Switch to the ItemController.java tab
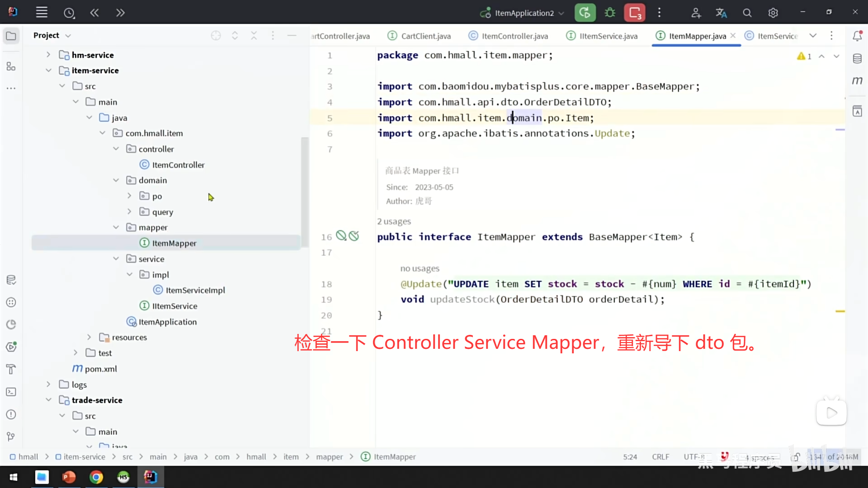The width and height of the screenshot is (868, 488). (x=514, y=36)
